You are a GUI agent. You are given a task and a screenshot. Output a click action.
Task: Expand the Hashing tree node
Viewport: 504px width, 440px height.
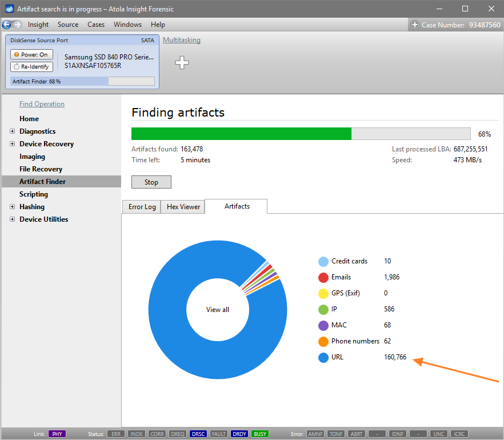pos(13,207)
